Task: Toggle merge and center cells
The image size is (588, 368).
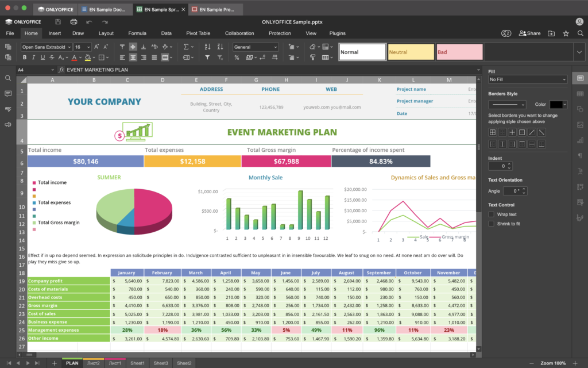Action: [165, 57]
